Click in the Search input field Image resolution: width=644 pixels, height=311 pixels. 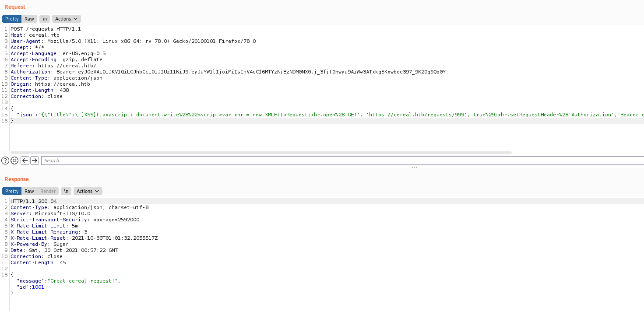click(342, 161)
